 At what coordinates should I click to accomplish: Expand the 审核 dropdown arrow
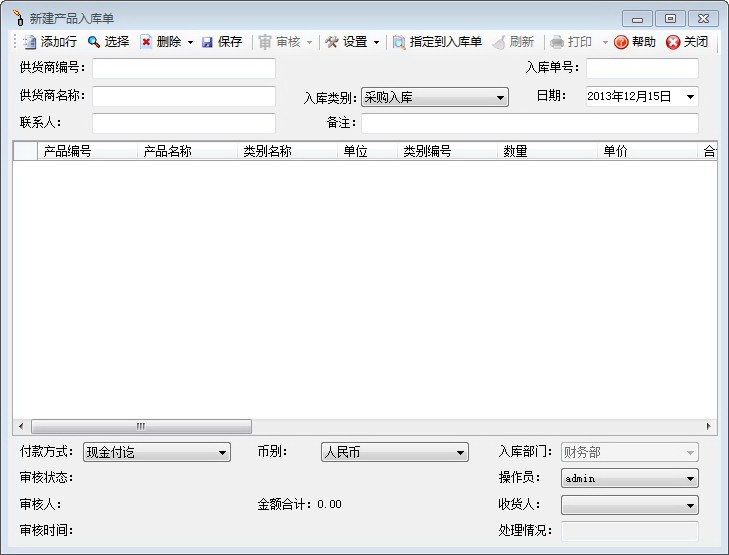coord(309,42)
